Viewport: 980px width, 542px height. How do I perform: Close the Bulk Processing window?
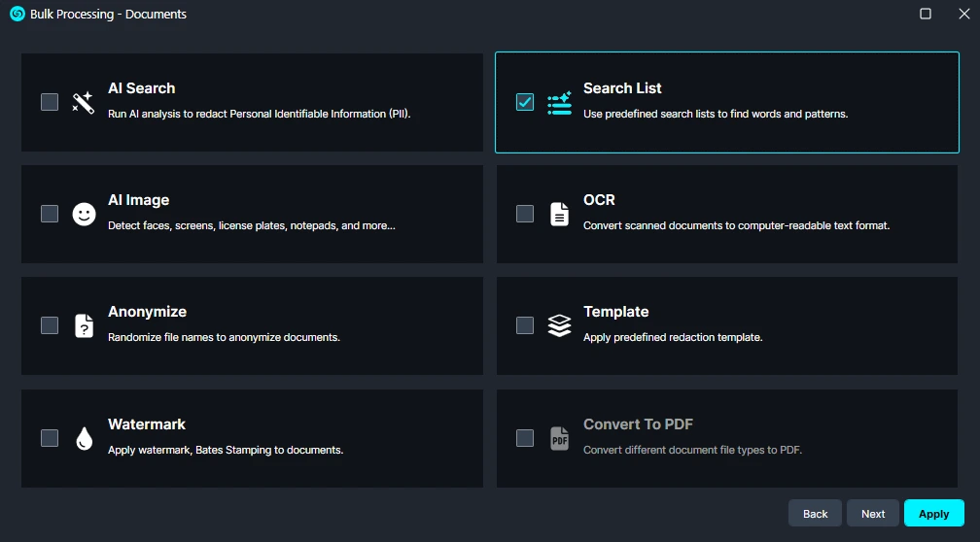click(964, 14)
